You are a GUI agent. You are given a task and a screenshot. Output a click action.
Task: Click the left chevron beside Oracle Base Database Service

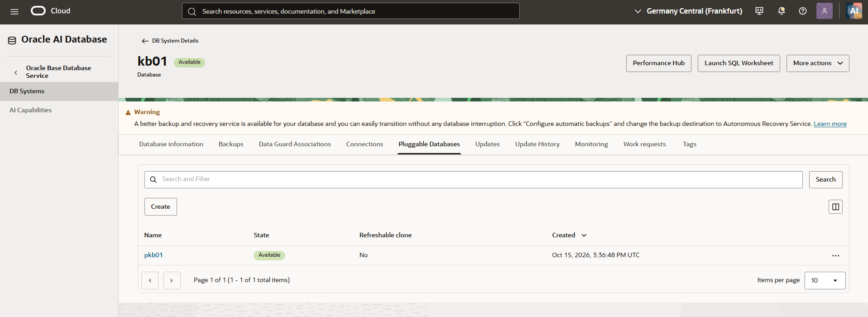tap(16, 72)
